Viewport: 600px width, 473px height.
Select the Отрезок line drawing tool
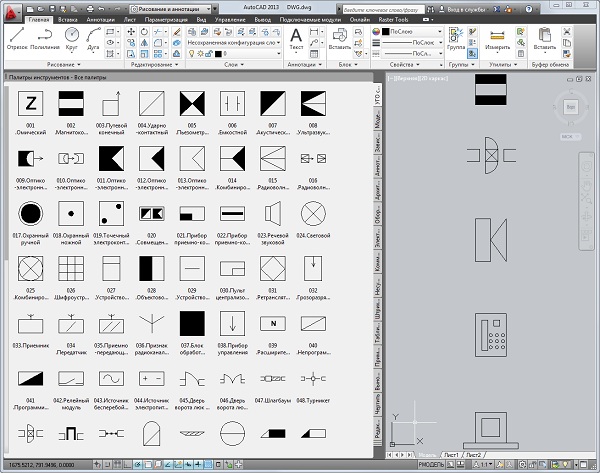coord(16,36)
